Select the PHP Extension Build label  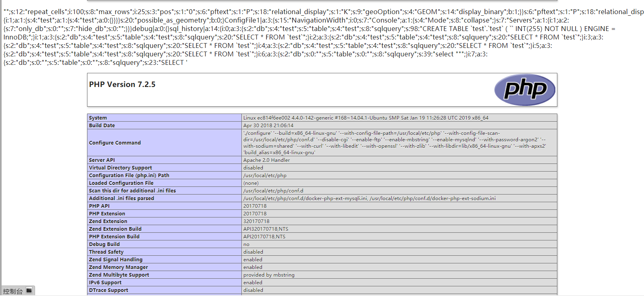114,237
